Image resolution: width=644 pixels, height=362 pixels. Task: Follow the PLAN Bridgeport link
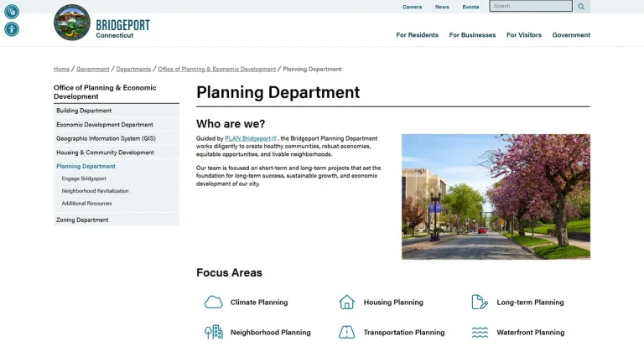pos(247,138)
